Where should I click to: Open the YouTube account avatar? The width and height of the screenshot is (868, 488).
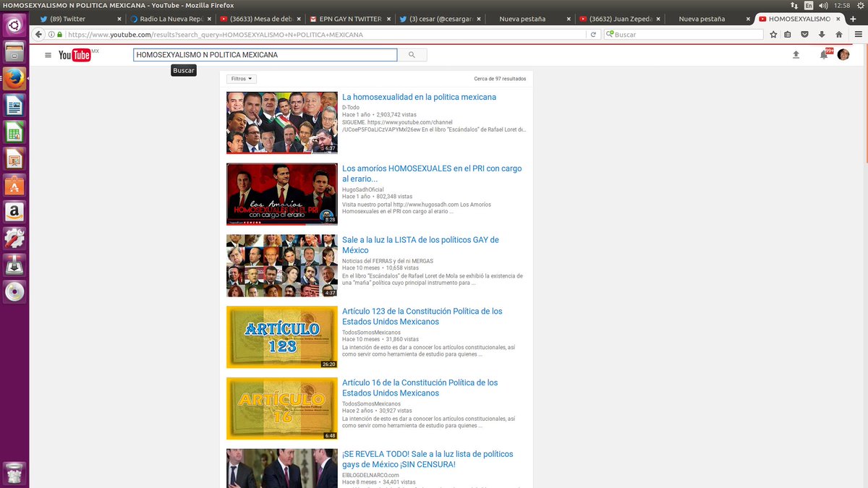point(843,55)
